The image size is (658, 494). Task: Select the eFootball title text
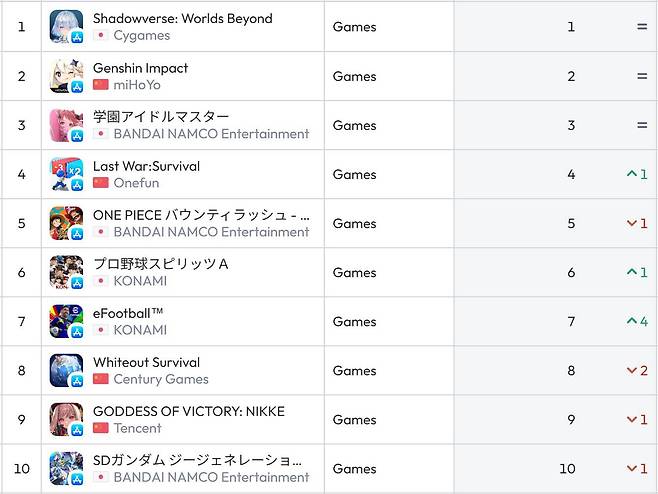pos(128,313)
